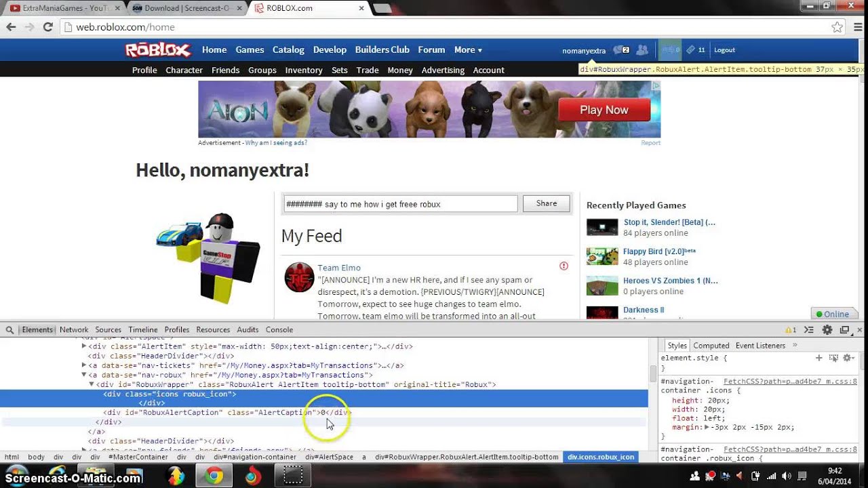Open the styles pane gear dropdown

coord(848,358)
